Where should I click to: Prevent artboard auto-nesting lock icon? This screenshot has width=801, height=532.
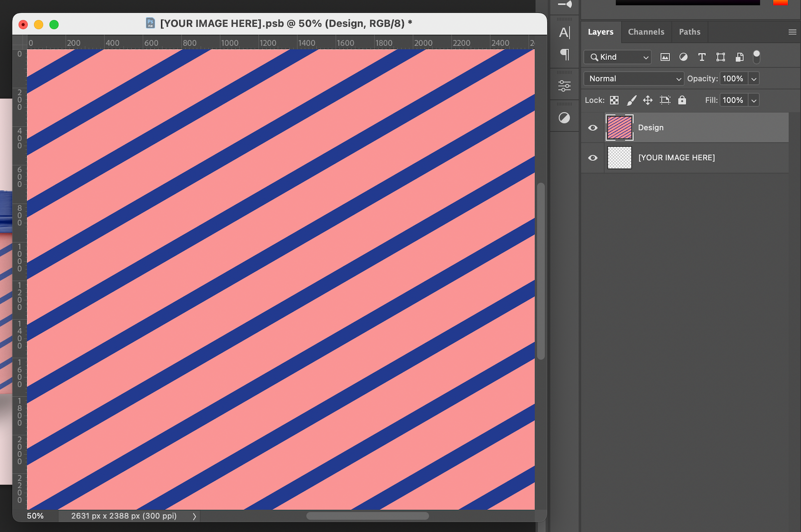pyautogui.click(x=665, y=100)
